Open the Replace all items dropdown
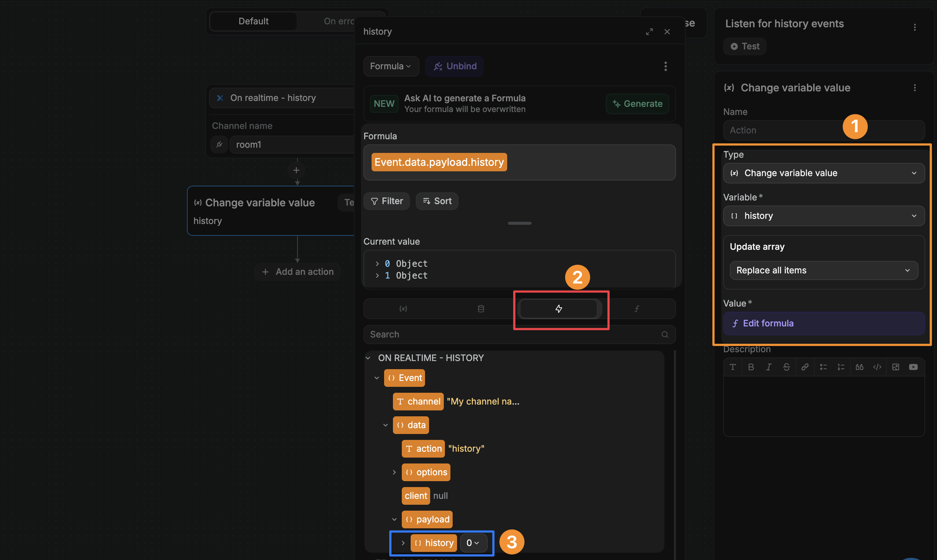 click(x=823, y=270)
